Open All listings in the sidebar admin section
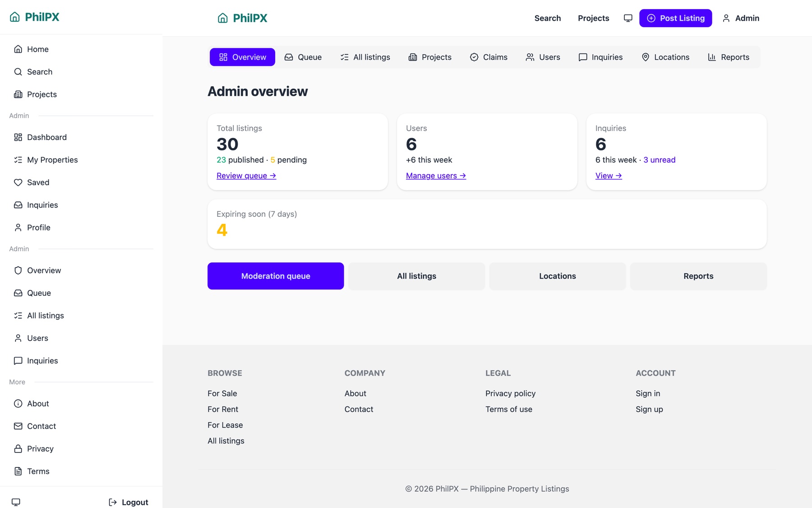This screenshot has height=508, width=812. click(x=81, y=316)
